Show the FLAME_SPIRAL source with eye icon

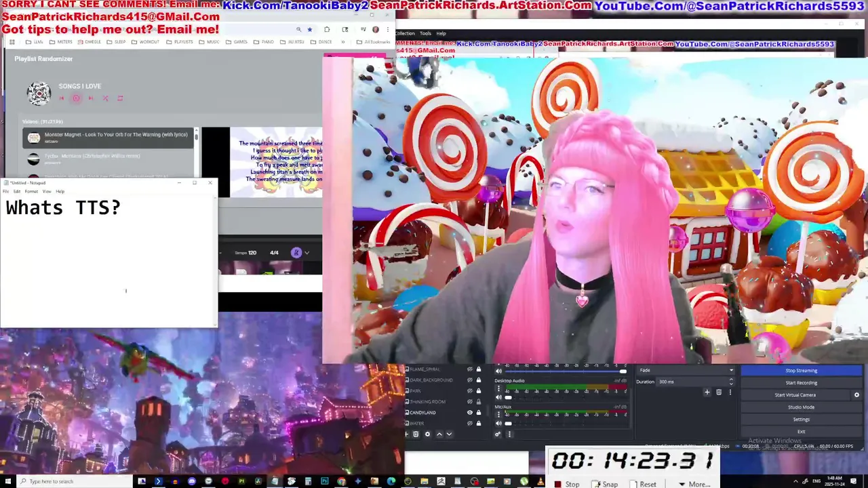tap(470, 369)
